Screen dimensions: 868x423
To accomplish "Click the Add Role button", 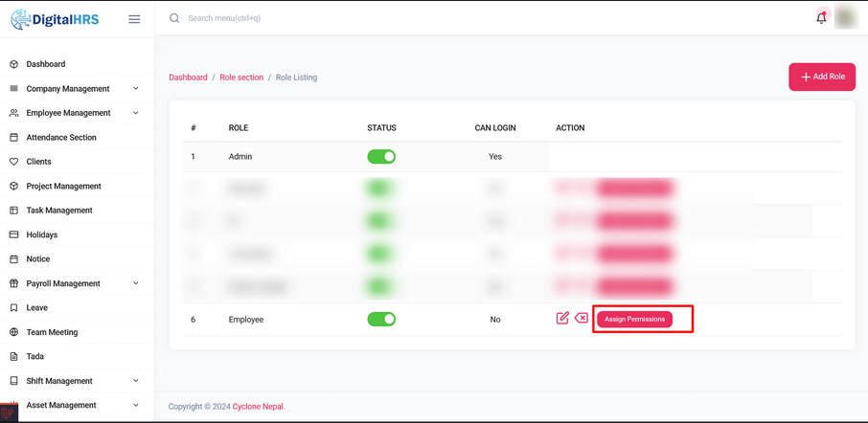I will 822,77.
